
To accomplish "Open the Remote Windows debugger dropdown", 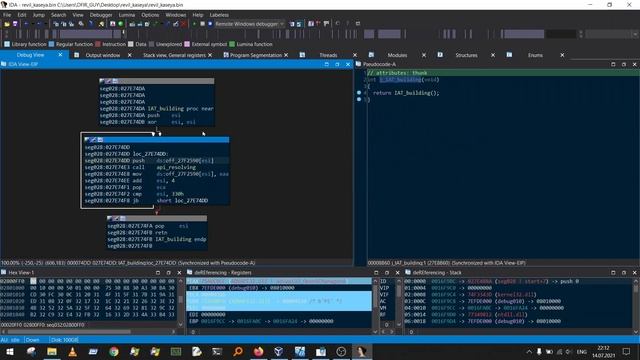I will pos(282,24).
